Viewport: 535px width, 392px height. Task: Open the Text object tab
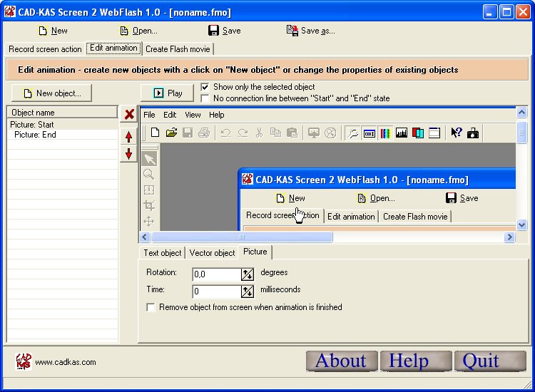163,253
